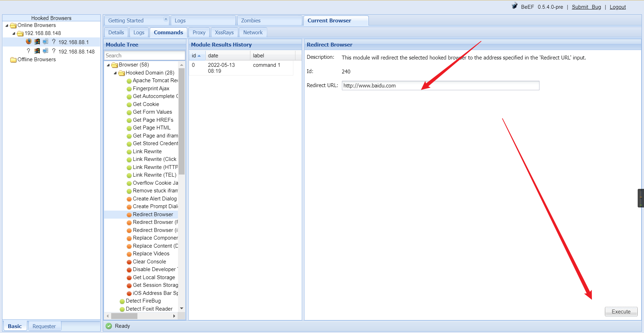644x333 pixels.
Task: Click the orange dot beside Create Alert Dialog
Action: point(129,199)
